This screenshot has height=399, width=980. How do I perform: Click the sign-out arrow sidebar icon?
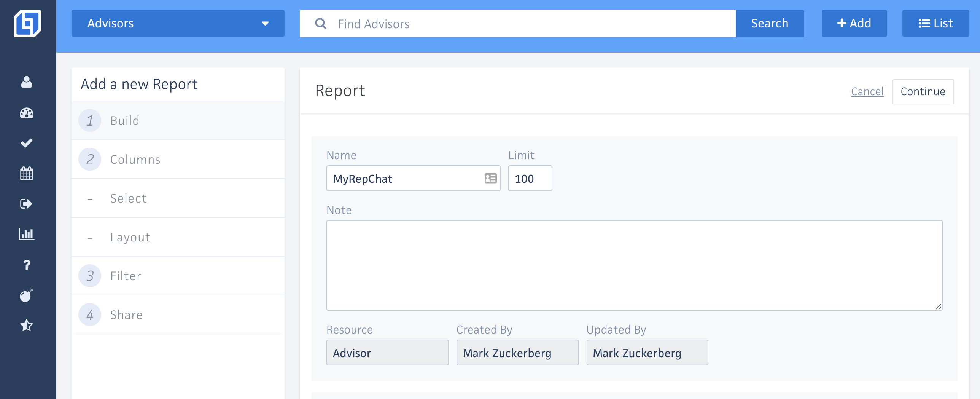click(27, 204)
